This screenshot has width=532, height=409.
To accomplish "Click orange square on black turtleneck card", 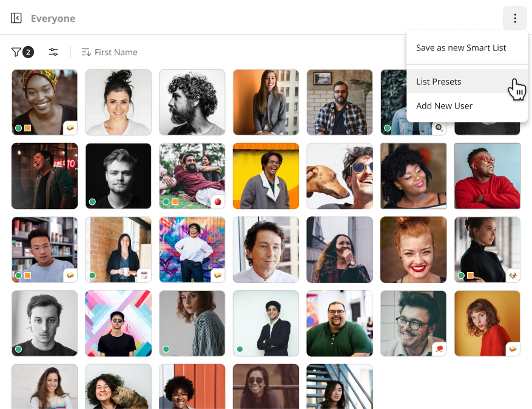I will click(470, 276).
